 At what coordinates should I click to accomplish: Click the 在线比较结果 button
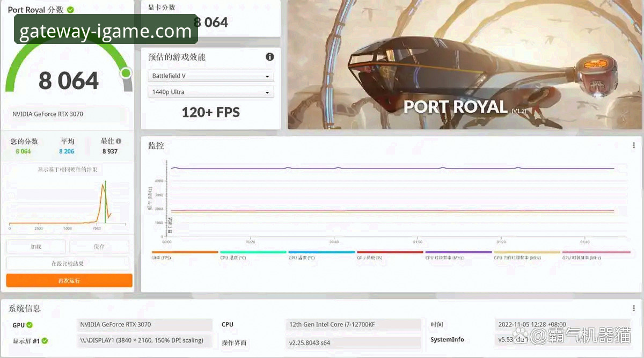coord(68,264)
